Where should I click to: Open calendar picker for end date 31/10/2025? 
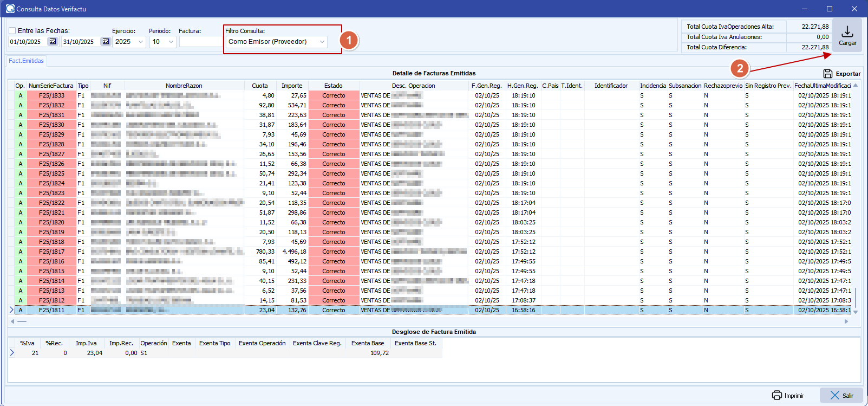106,42
